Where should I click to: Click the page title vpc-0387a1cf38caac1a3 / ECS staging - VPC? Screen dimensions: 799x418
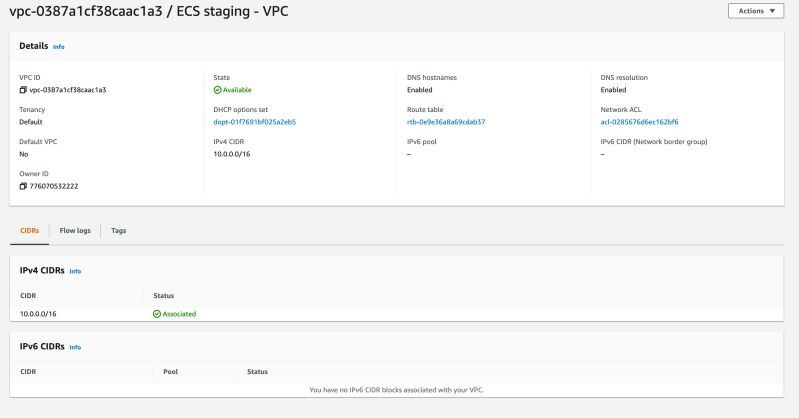[149, 11]
